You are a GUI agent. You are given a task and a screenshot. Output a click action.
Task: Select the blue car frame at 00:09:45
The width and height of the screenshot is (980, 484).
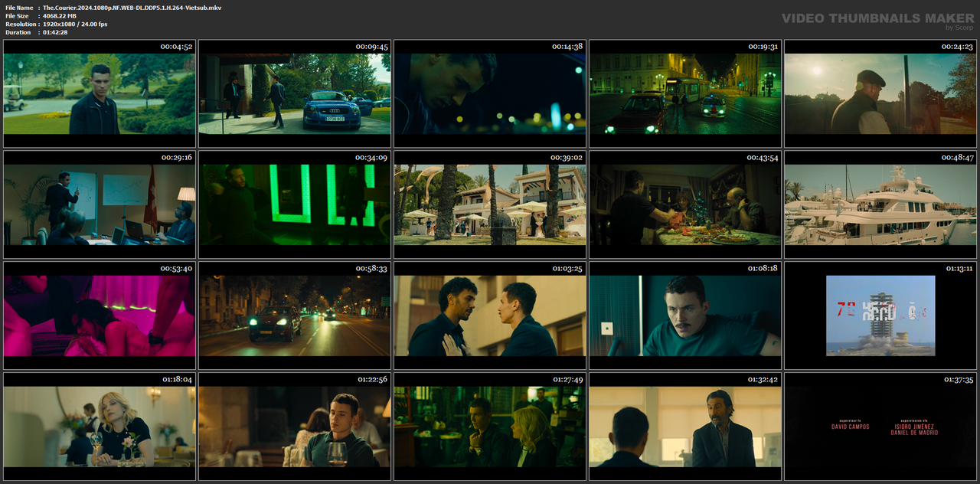point(295,93)
